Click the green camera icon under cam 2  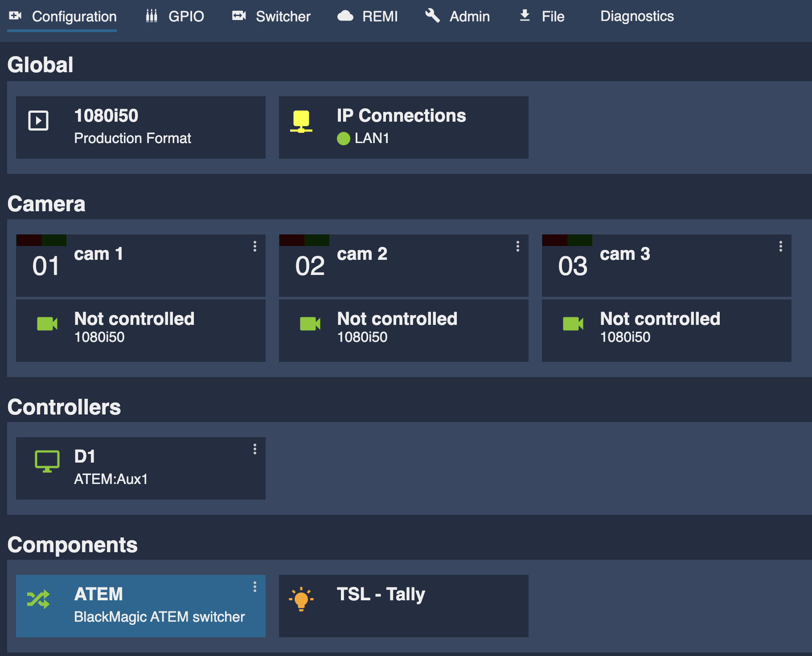(310, 324)
